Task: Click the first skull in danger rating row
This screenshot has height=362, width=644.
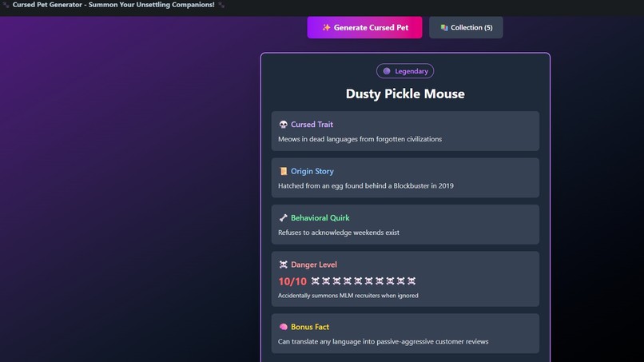Action: pyautogui.click(x=315, y=281)
